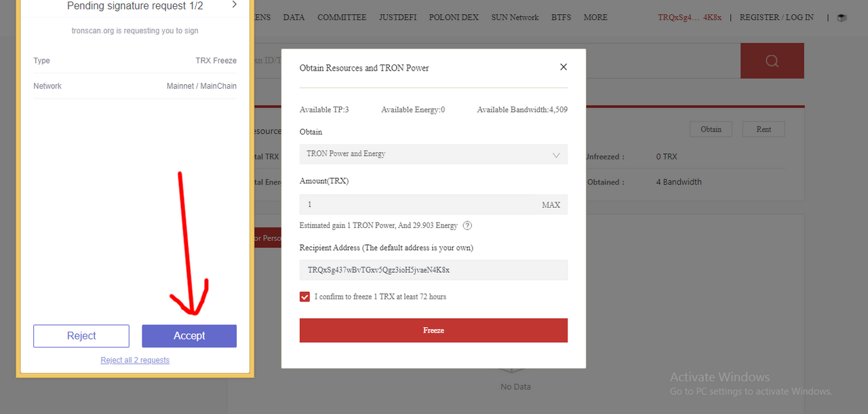The width and height of the screenshot is (868, 414).
Task: Open the SUN Network menu
Action: coord(515,18)
